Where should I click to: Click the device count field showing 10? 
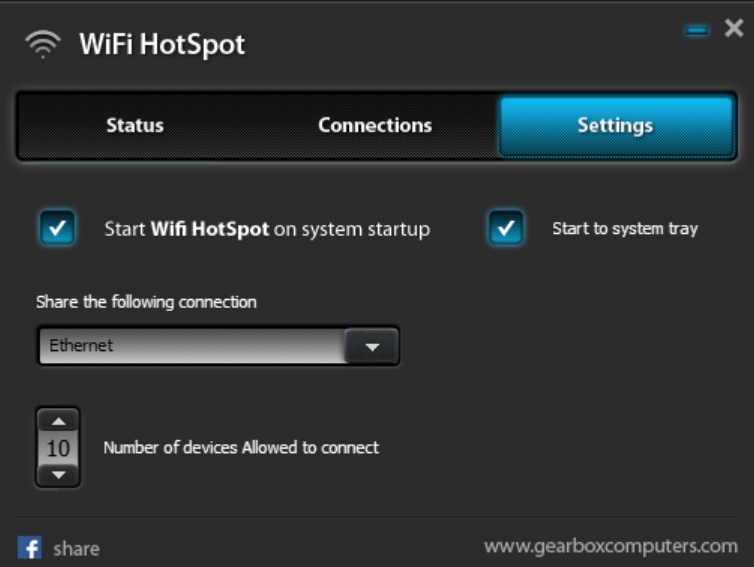(59, 448)
